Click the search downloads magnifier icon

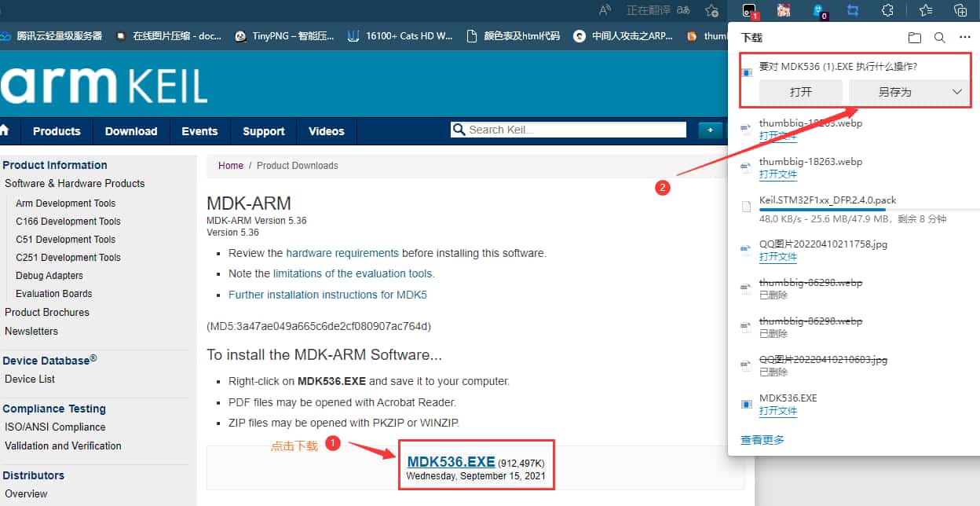coord(939,37)
